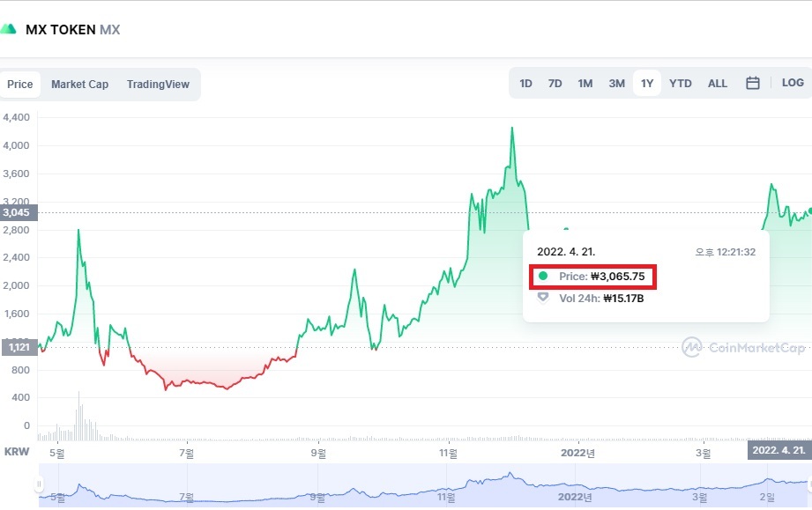Toggle the LOG scale button
This screenshot has height=510, width=812.
(793, 83)
